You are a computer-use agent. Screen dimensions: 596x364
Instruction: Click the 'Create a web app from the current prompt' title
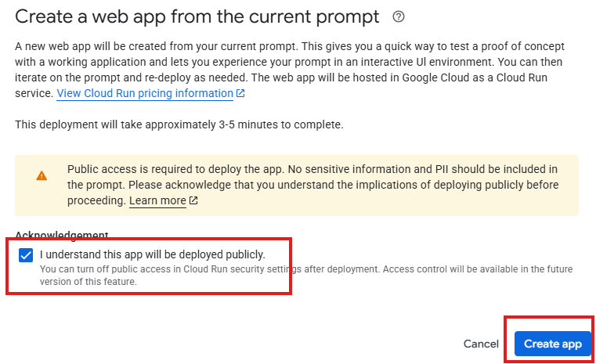pos(197,16)
